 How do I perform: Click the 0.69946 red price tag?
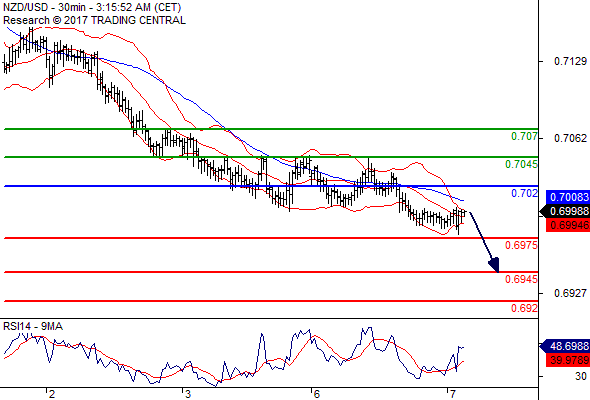tap(568, 225)
